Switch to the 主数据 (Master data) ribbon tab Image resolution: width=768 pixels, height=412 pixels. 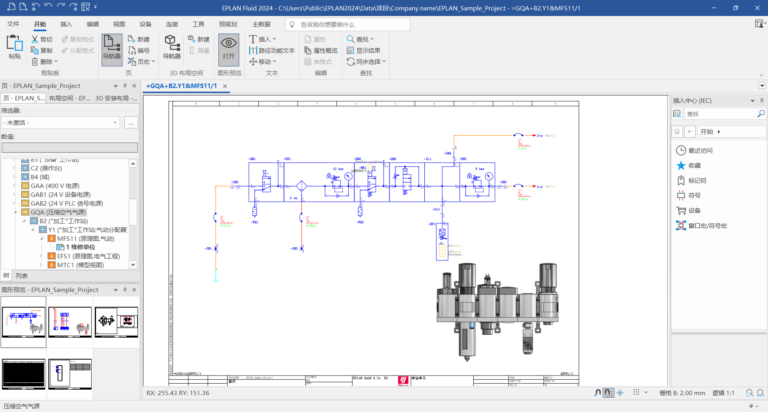(x=261, y=24)
